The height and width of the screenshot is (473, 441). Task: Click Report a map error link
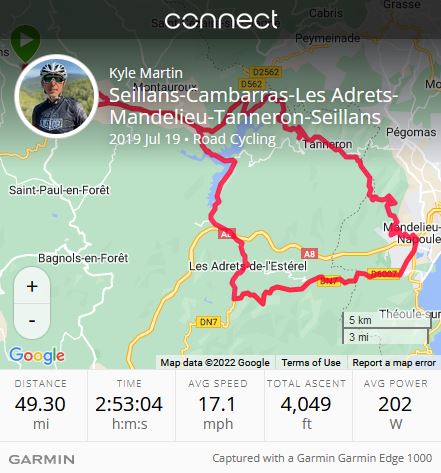pos(394,362)
